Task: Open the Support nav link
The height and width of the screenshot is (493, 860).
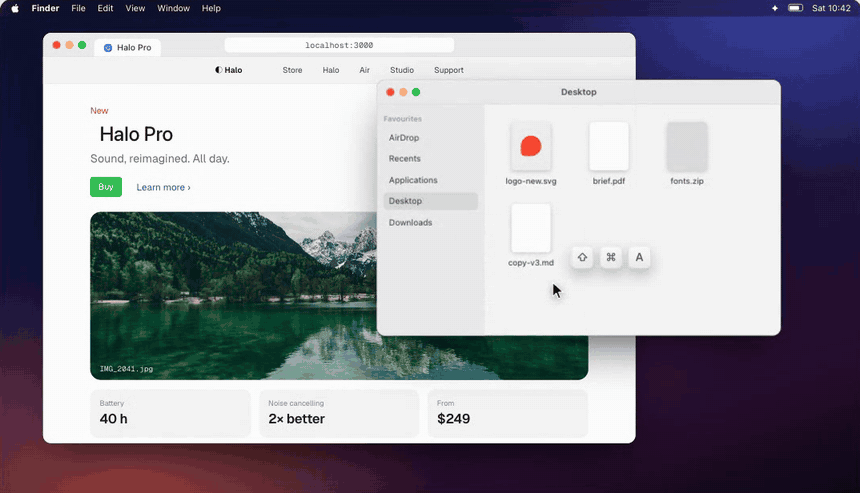Action: [449, 70]
